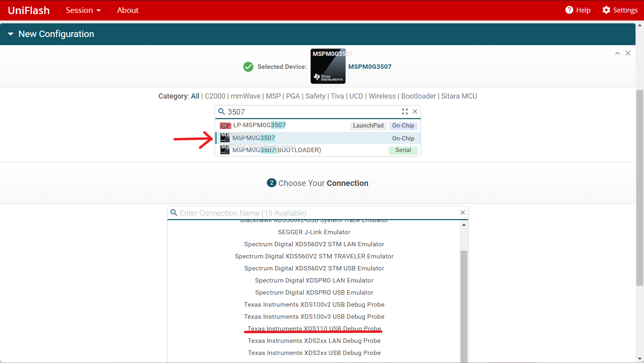Select the Wireless category filter

[x=382, y=96]
